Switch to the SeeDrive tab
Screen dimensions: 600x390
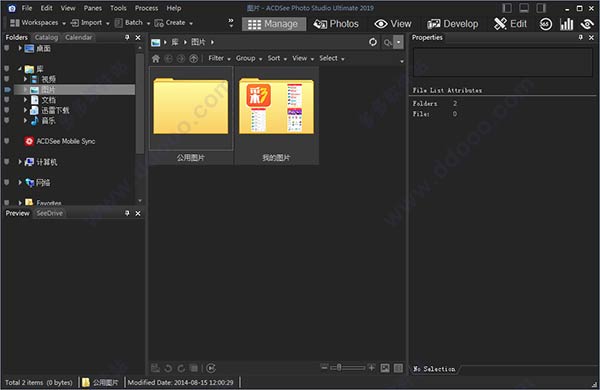pyautogui.click(x=50, y=213)
